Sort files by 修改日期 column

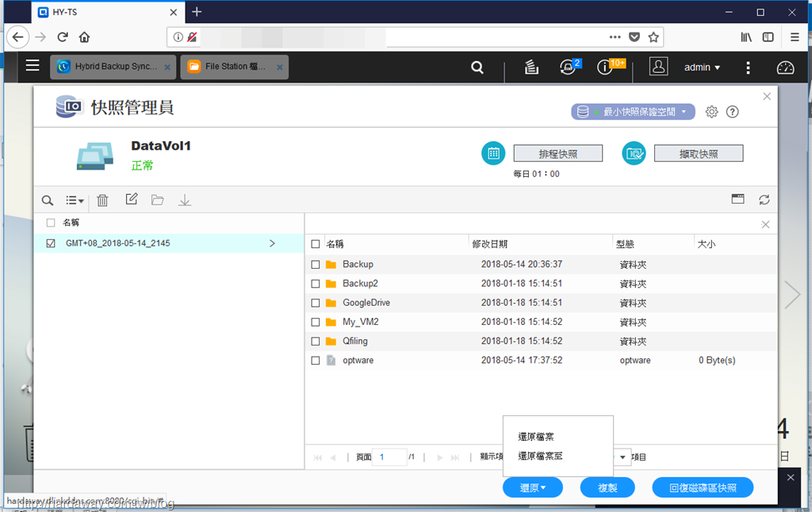pos(490,244)
